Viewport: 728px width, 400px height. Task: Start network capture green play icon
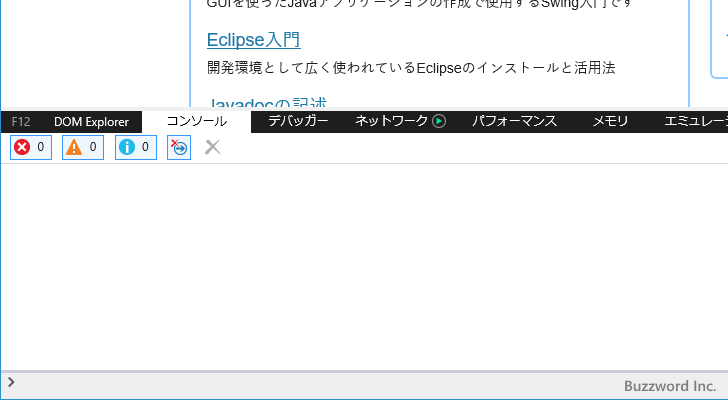[x=439, y=122]
